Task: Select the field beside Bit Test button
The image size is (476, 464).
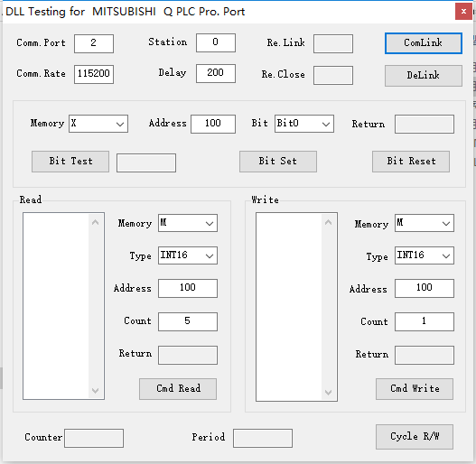Action: coord(146,163)
